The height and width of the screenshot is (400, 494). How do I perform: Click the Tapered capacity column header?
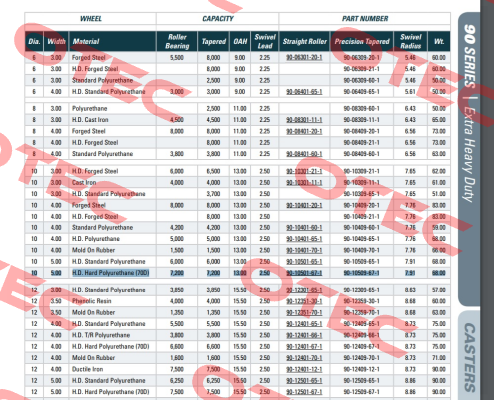pos(213,42)
